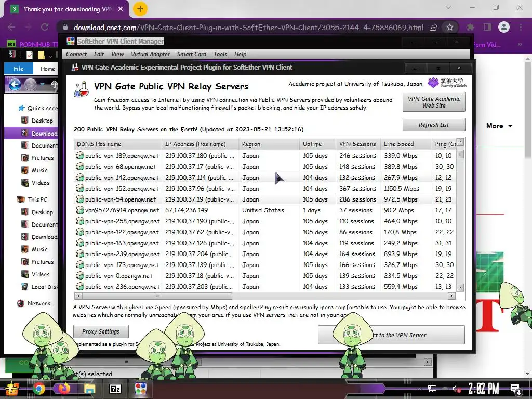
Task: Sort by Uptime column header
Action: (317, 144)
